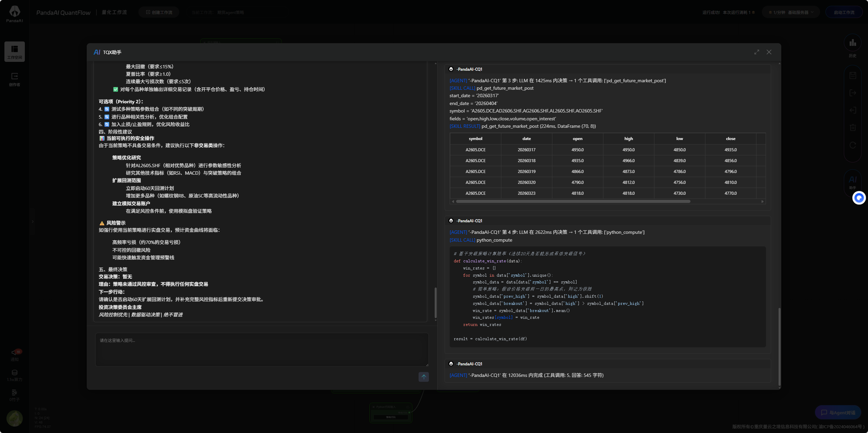Open the 与Agent对话 chat tab
The height and width of the screenshot is (433, 868).
838,412
